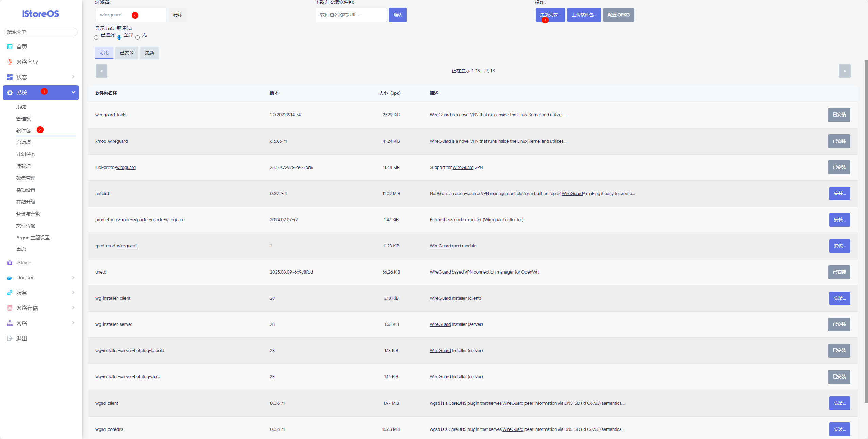Click the Services (服务) gear icon
The image size is (868, 439).
coord(10,293)
